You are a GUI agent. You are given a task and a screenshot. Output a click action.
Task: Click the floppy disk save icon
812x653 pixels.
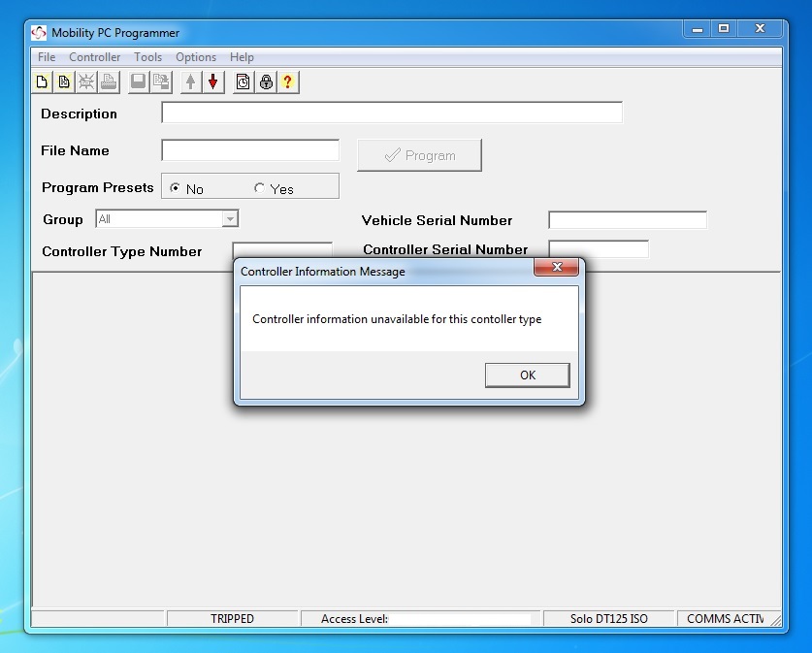click(x=139, y=82)
